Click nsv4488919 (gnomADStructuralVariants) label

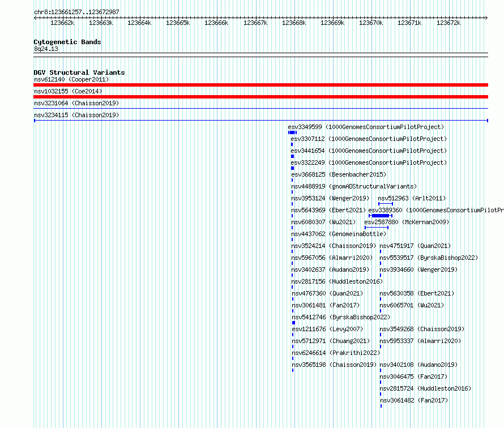point(354,186)
